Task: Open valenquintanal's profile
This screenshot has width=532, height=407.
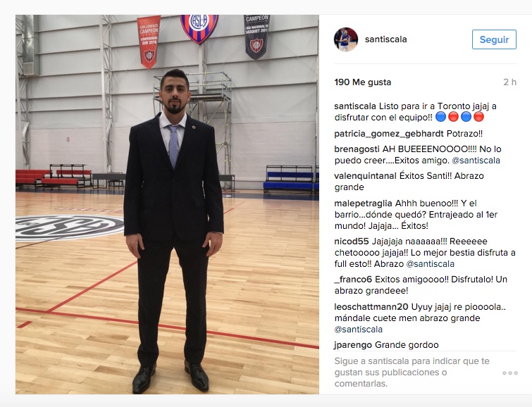Action: coord(365,176)
